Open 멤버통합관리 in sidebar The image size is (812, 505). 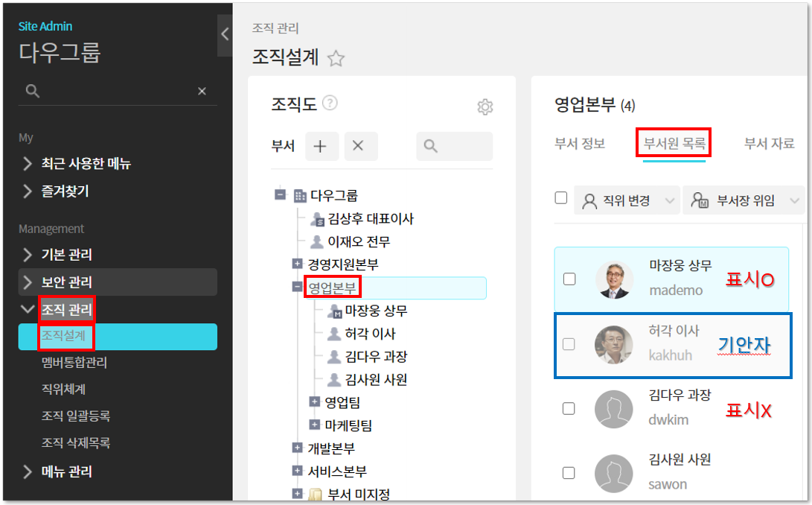[x=74, y=363]
